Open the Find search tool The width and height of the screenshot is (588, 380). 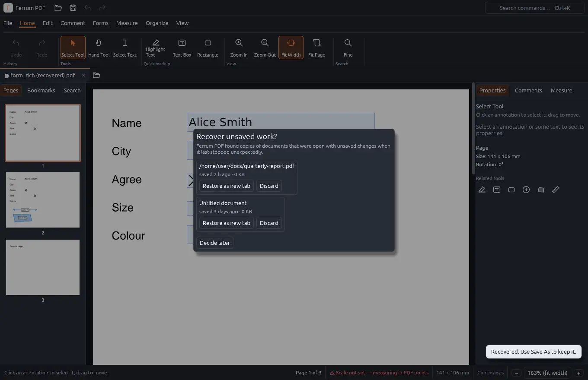[348, 47]
